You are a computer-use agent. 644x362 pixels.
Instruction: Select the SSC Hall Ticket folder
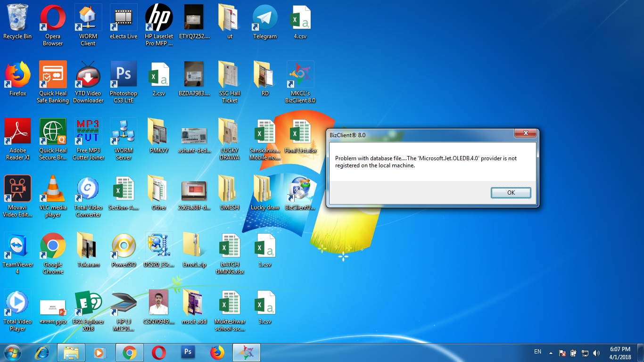pyautogui.click(x=230, y=82)
